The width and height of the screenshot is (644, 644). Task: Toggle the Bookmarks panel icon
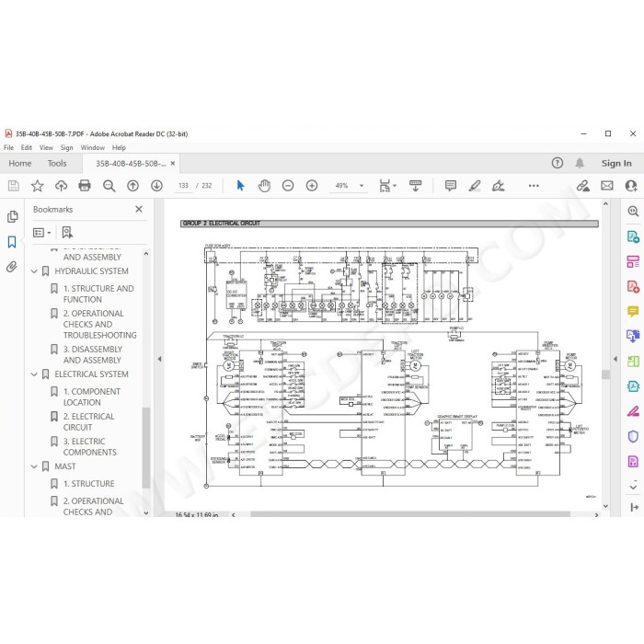(12, 242)
